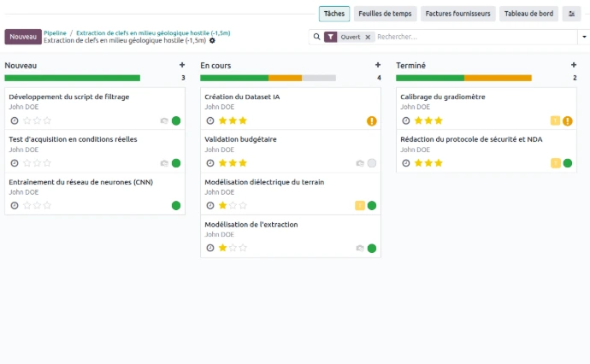
Task: Click the plus icon in Nouveau column
Action: tap(181, 65)
